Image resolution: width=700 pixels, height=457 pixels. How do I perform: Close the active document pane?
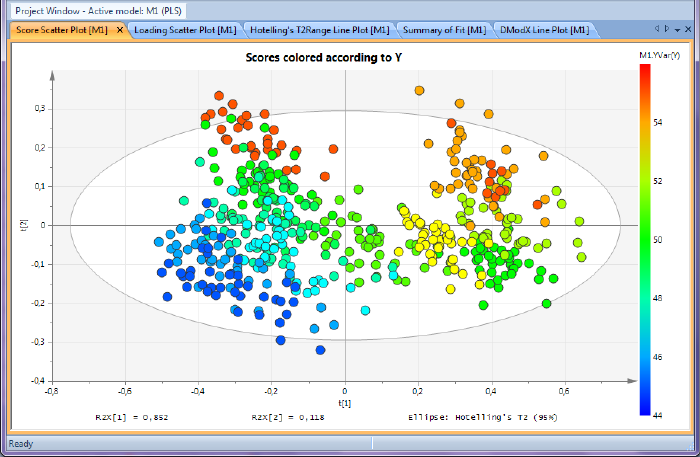[x=688, y=30]
